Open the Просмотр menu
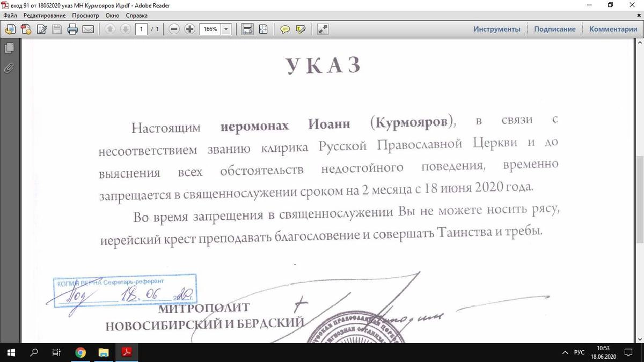The image size is (644, 362). coord(85,16)
